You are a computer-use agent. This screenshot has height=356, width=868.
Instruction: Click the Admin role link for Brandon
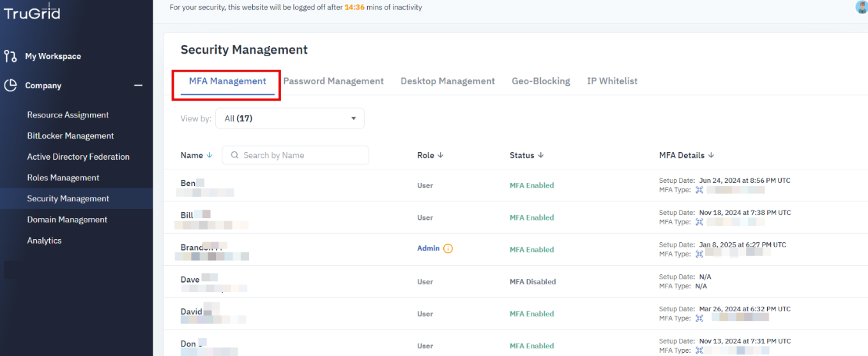(x=428, y=249)
